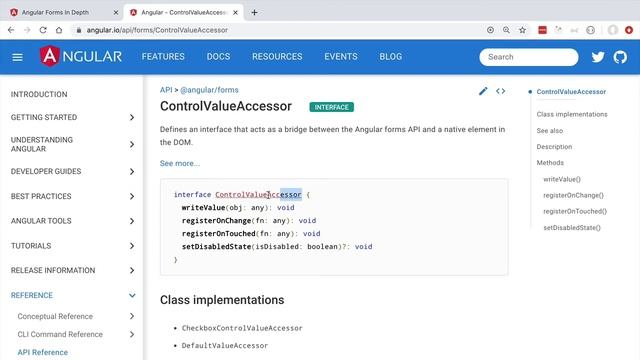640x360 pixels.
Task: Expand the UNDERSTANDING ANGULAR section
Action: pos(73,144)
